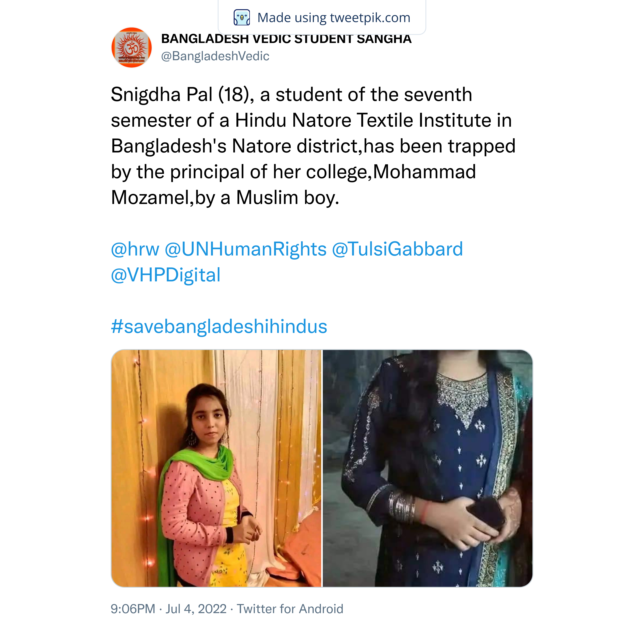The height and width of the screenshot is (644, 644).
Task: Click the @hrw mention
Action: tap(135, 249)
